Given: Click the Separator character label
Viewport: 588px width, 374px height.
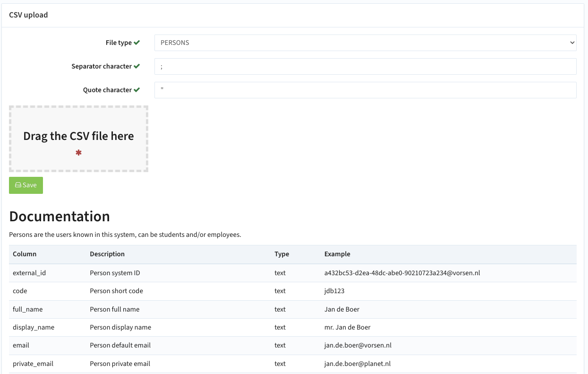Looking at the screenshot, I should [102, 66].
